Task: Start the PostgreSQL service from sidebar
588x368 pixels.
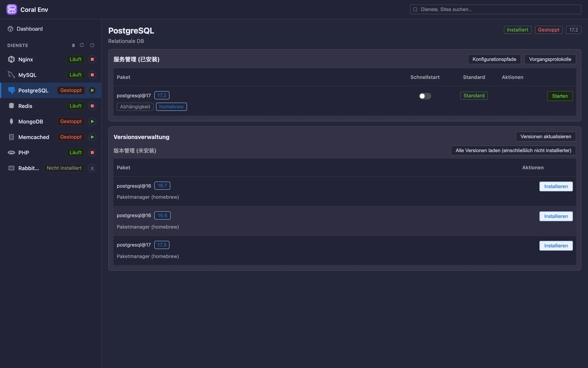Action: 92,90
